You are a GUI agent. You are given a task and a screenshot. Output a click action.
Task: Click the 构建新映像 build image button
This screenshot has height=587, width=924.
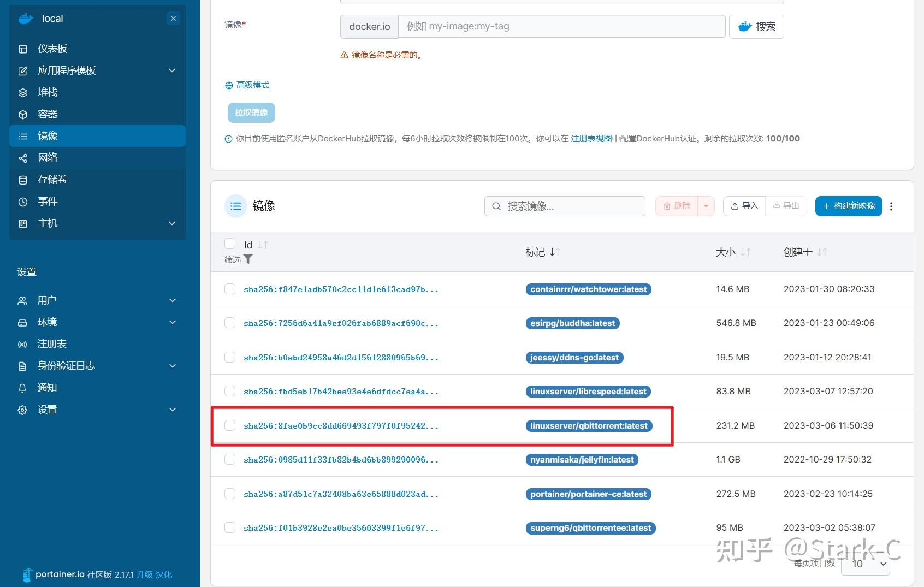(x=848, y=206)
